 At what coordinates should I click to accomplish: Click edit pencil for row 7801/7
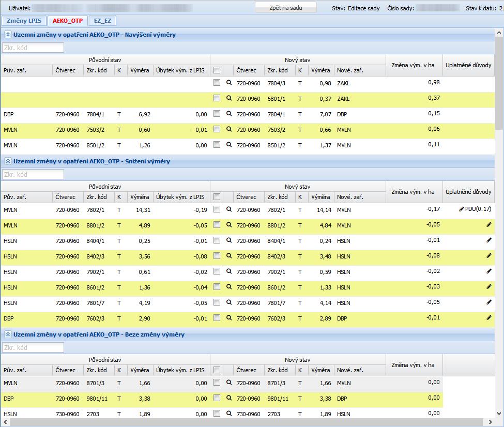[489, 302]
